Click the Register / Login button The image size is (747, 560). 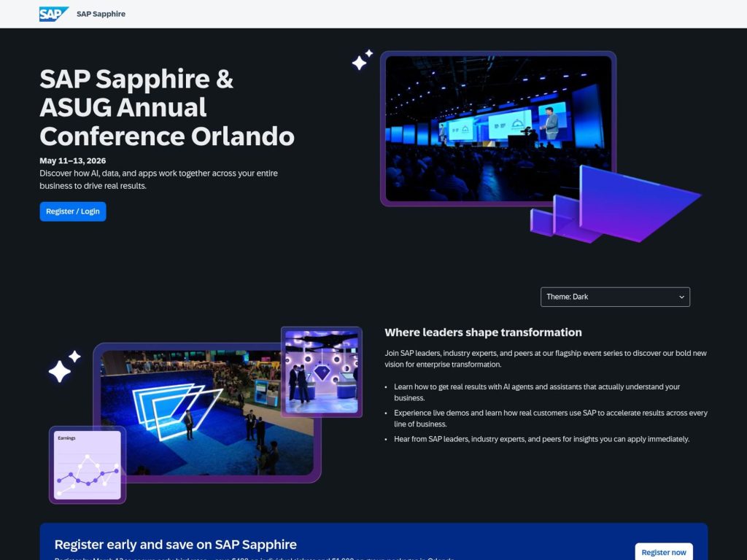(73, 211)
